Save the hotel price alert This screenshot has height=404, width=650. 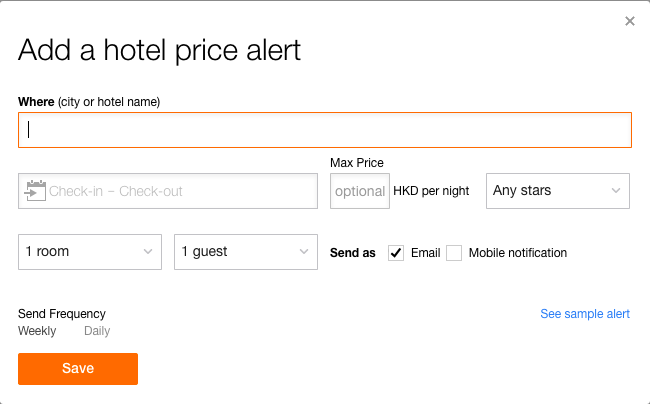78,369
